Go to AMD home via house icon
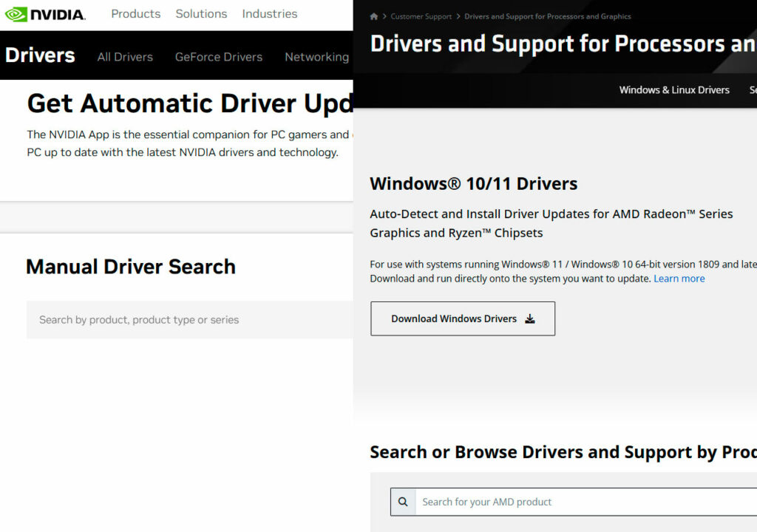Image resolution: width=757 pixels, height=532 pixels. pyautogui.click(x=374, y=16)
